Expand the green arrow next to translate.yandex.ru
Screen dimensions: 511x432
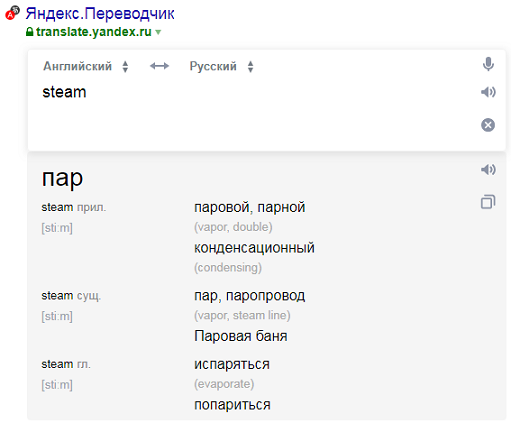[x=158, y=32]
